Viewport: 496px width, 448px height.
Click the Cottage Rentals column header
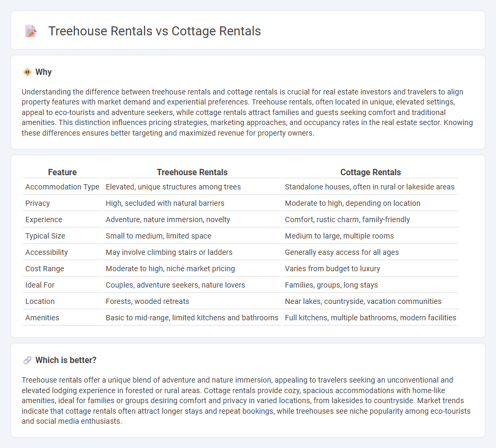click(x=370, y=172)
